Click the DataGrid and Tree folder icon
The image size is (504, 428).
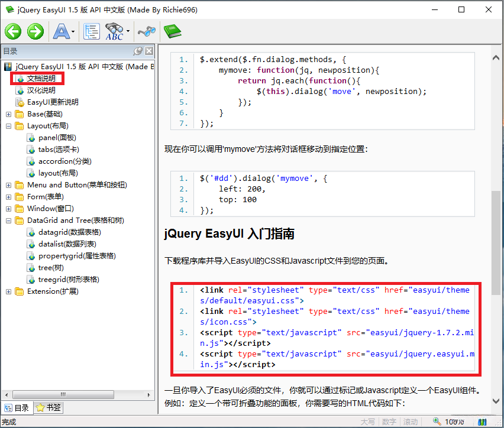coord(20,221)
